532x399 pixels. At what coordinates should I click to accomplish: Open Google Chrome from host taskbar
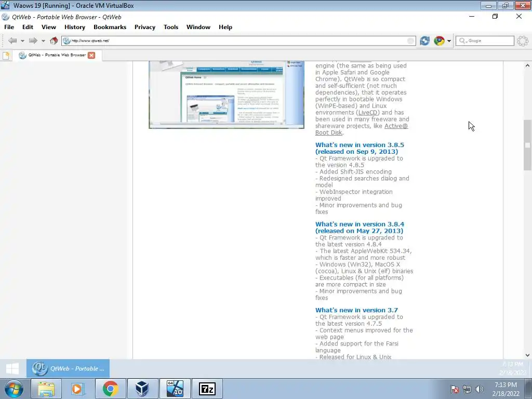click(111, 389)
